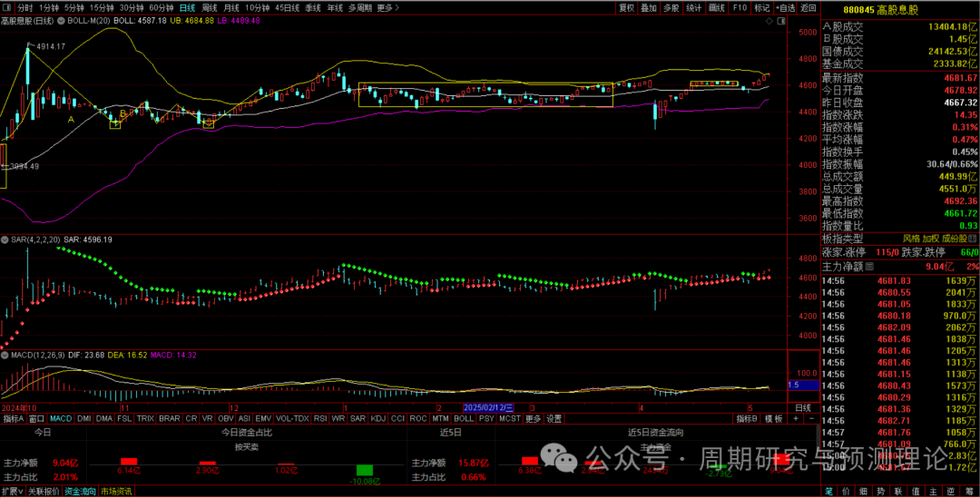The image size is (980, 498).
Task: Switch to the 市场资讯 tab
Action: pos(115,491)
